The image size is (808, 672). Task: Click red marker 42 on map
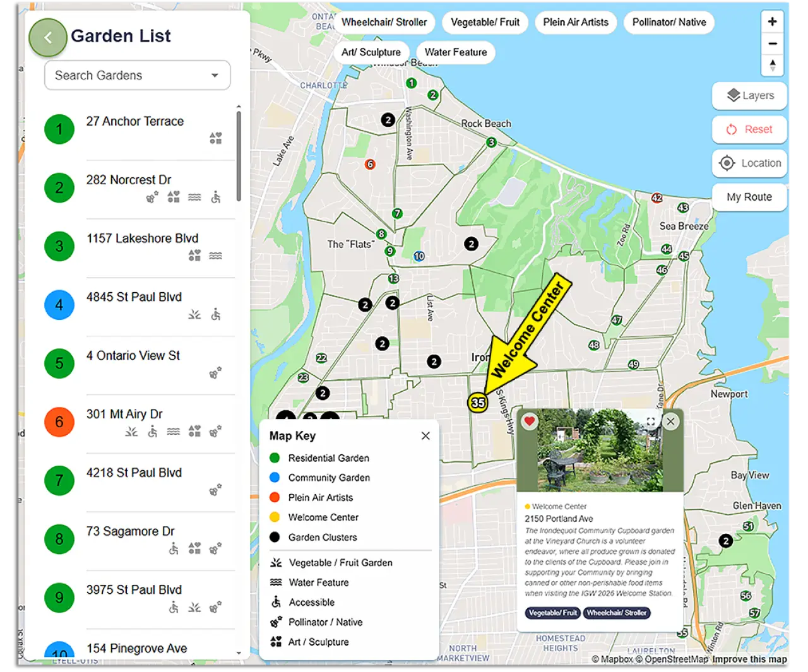[657, 197]
